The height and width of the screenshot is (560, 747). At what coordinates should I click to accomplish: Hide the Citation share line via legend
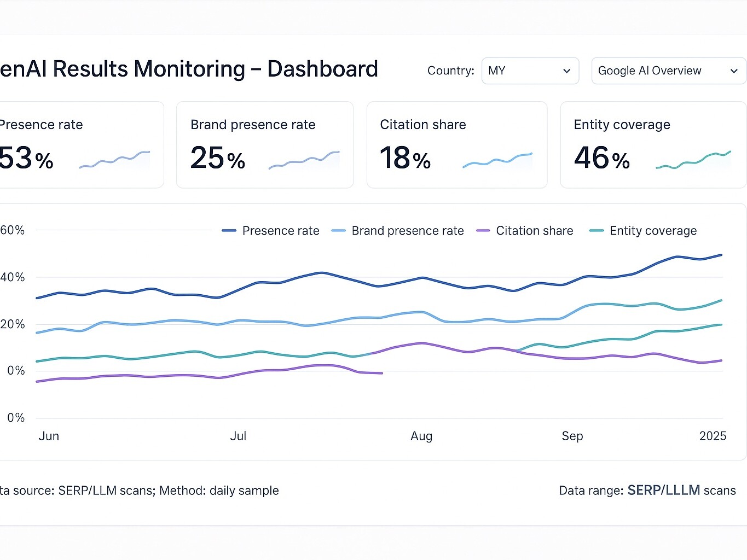[524, 230]
